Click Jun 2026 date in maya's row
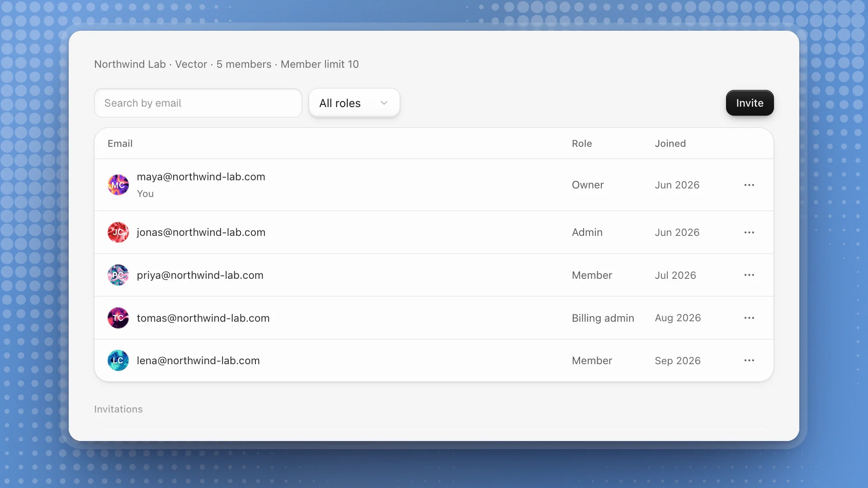Screen dimensions: 868x488 click(x=677, y=185)
